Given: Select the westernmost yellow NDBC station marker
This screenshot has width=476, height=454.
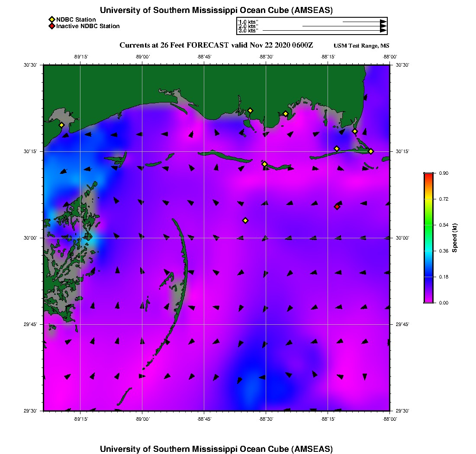Looking at the screenshot, I should [x=61, y=125].
